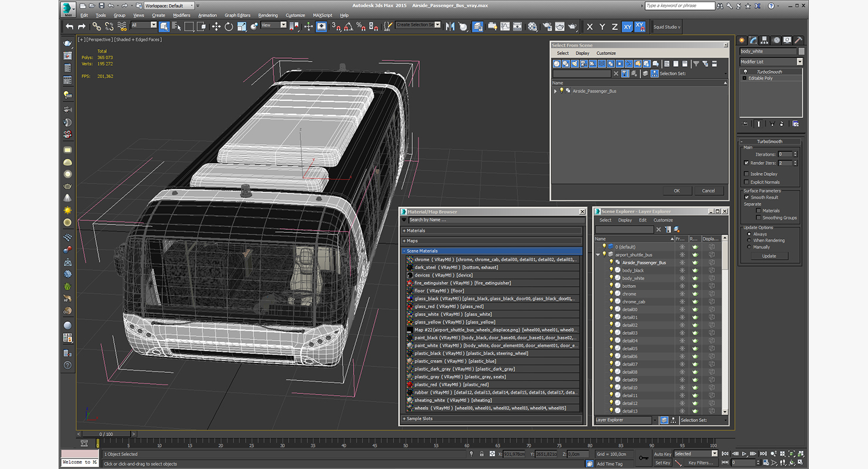Viewport: 868px width, 469px height.
Task: Toggle the Angle Snap icon
Action: 348,26
